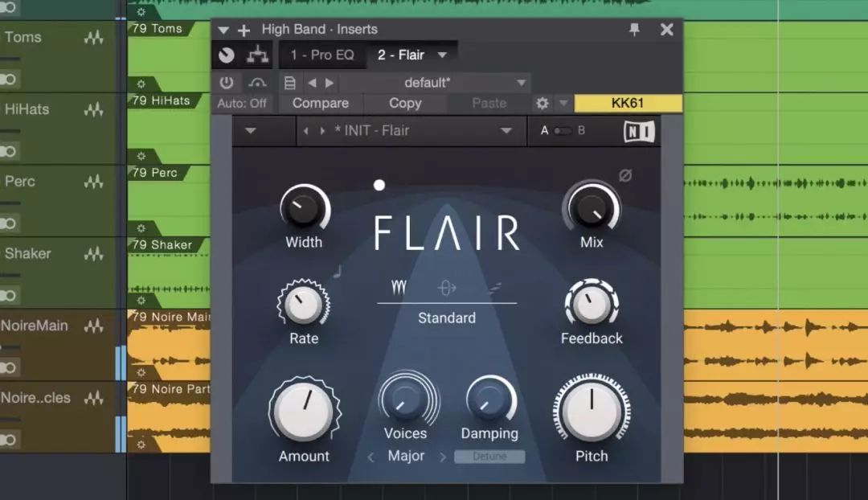Toggle the Toms track monitor switch
Viewport: 868px width, 500px height.
pos(7,80)
